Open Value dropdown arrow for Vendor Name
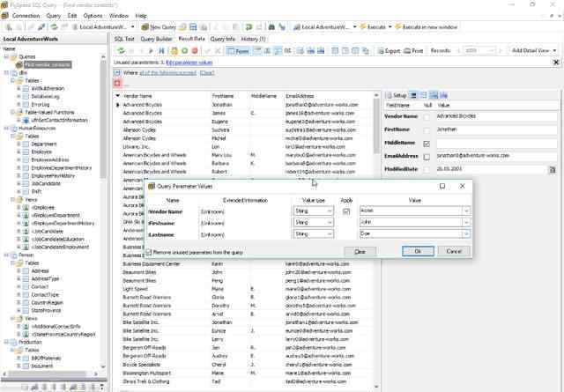 [466, 211]
